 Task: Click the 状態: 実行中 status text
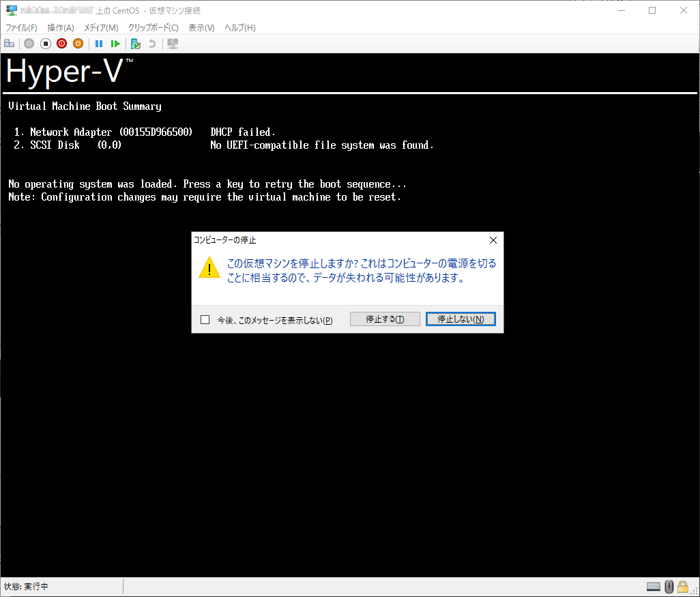26,587
